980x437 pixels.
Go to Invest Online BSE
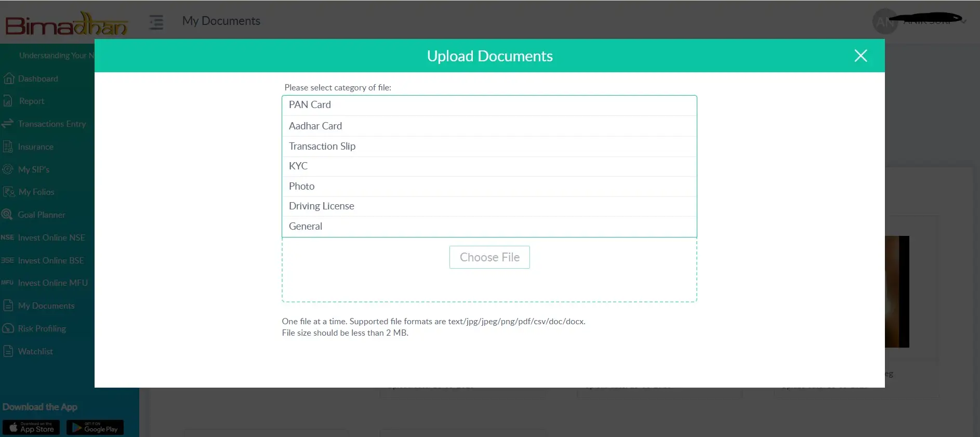(x=51, y=260)
